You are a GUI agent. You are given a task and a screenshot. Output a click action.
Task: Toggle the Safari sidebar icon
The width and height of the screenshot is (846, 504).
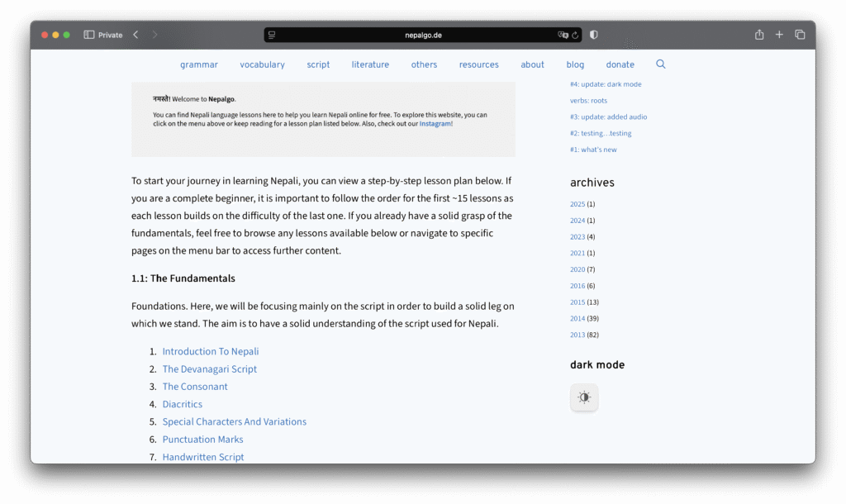tap(89, 35)
